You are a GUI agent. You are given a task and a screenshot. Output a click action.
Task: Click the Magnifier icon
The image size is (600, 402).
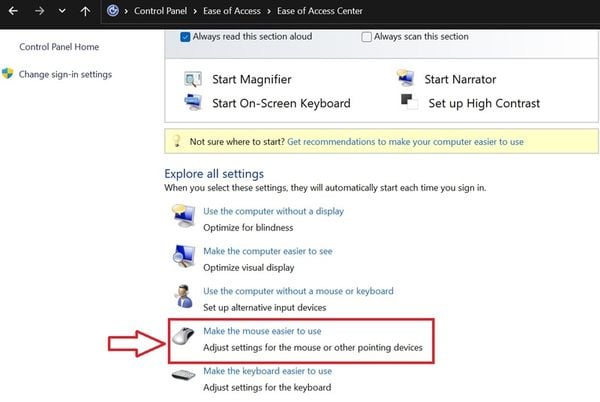click(x=193, y=80)
